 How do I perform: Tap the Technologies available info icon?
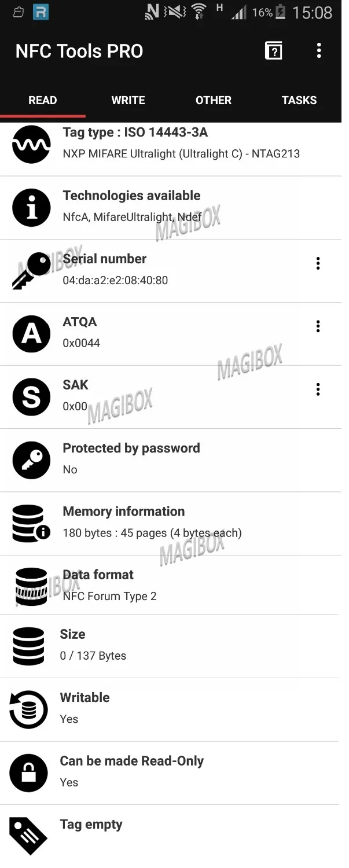[x=31, y=207]
